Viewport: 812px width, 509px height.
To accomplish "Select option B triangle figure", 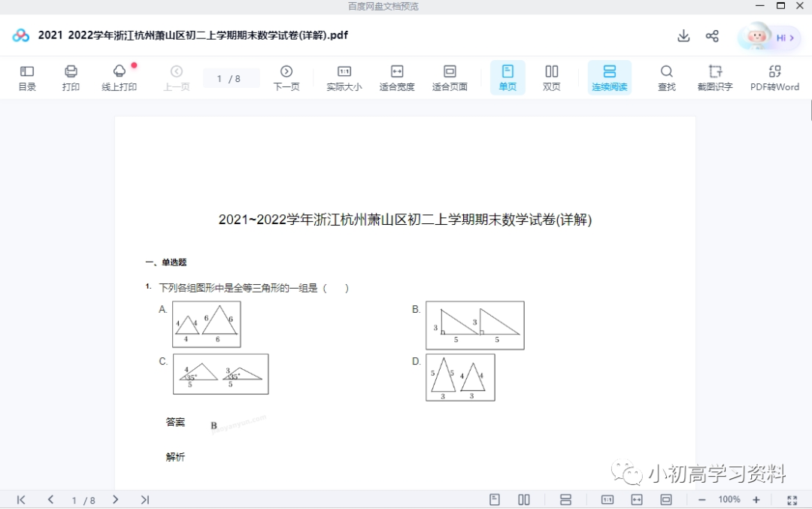I will click(475, 326).
